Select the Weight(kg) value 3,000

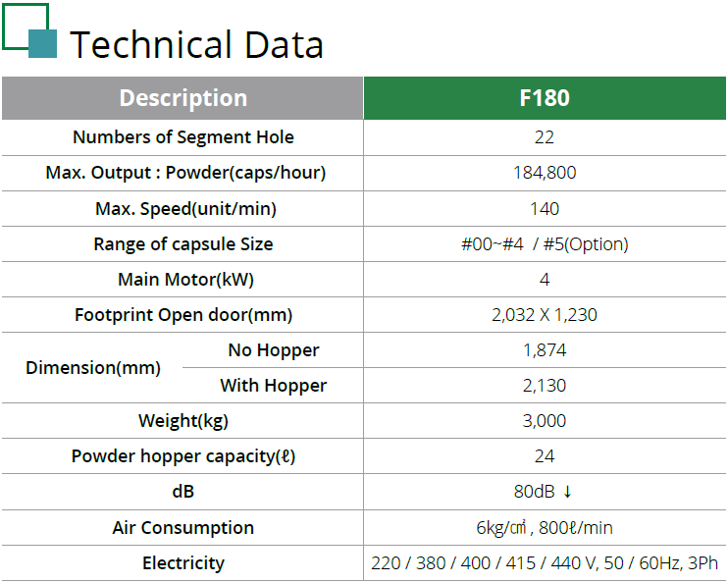[x=545, y=421]
